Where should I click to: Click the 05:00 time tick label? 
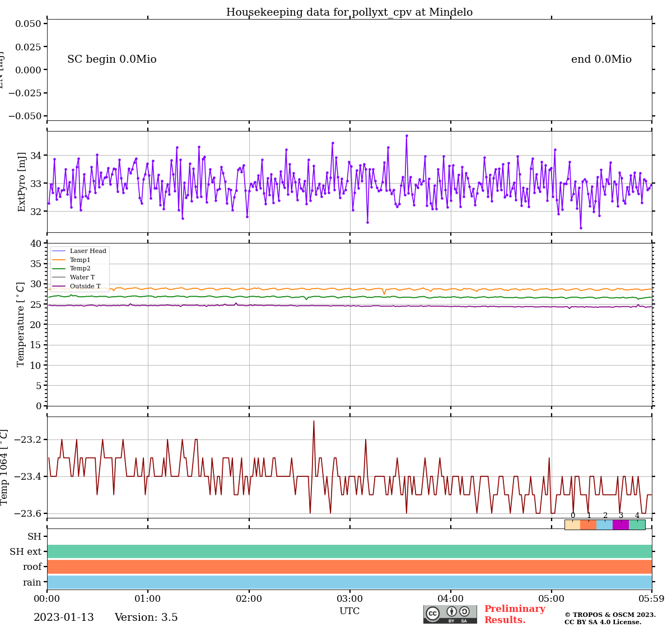[551, 598]
